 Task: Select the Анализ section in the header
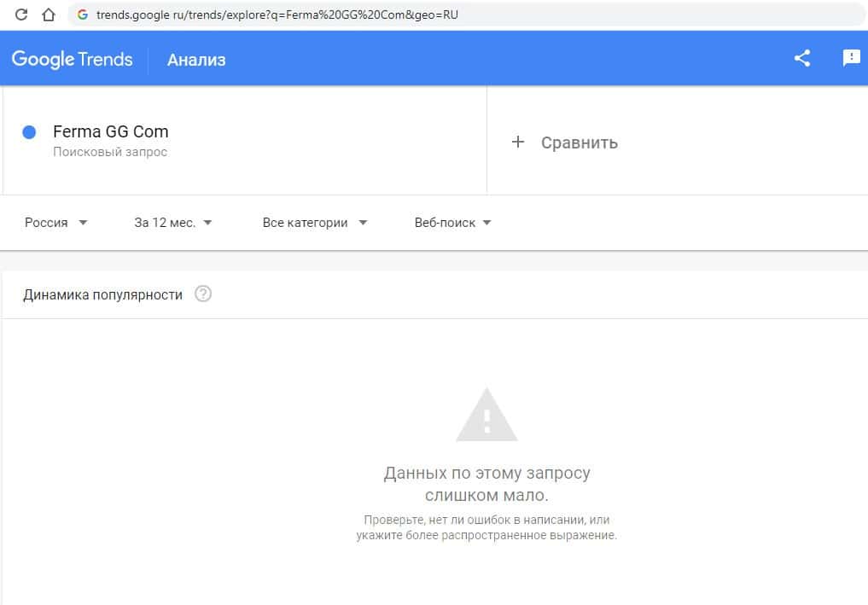(x=196, y=60)
